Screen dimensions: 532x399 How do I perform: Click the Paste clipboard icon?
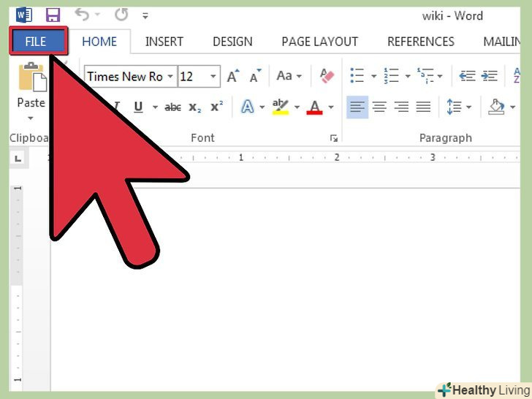pyautogui.click(x=33, y=77)
